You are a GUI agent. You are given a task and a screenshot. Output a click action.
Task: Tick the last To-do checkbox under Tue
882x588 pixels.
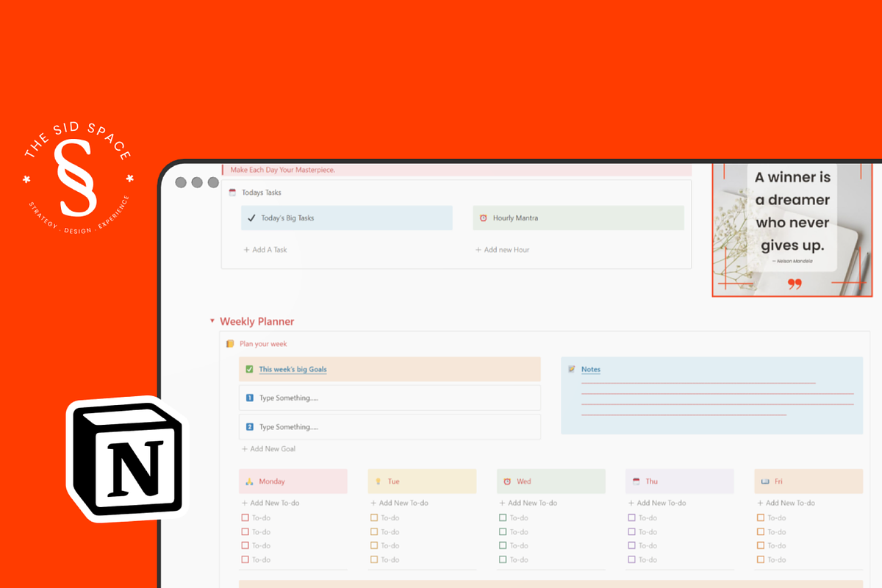point(374,560)
